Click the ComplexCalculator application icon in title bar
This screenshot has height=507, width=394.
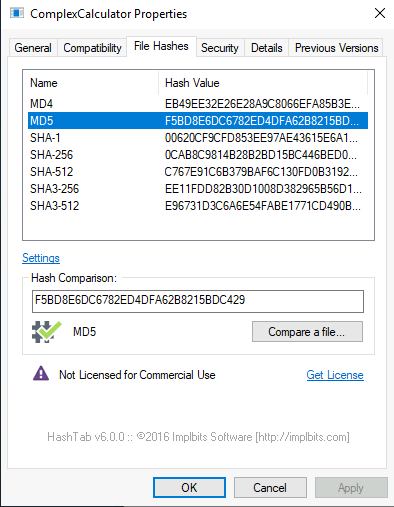pyautogui.click(x=17, y=13)
